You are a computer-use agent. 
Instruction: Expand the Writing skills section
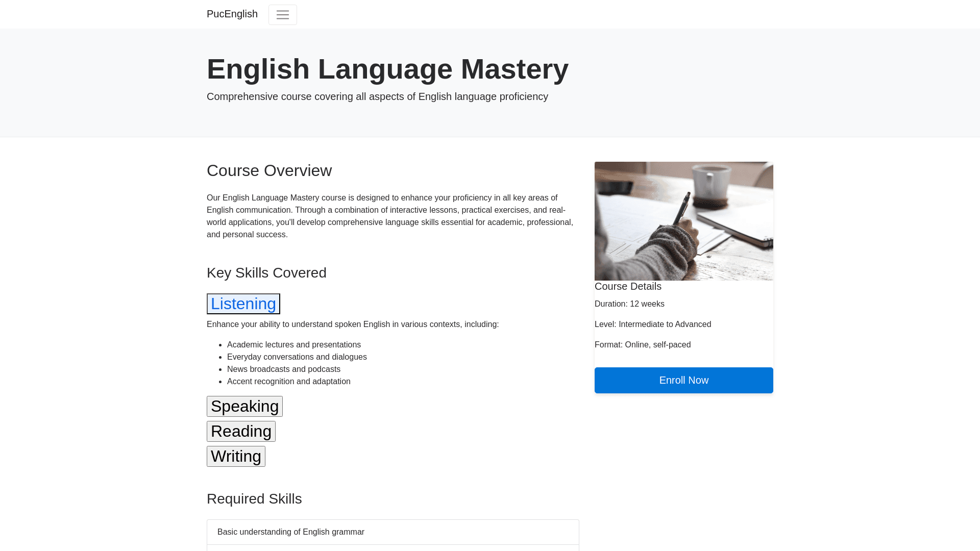pyautogui.click(x=236, y=456)
